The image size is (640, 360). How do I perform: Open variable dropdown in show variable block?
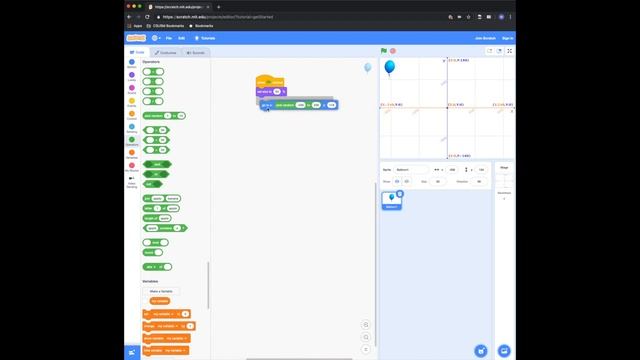(x=176, y=338)
